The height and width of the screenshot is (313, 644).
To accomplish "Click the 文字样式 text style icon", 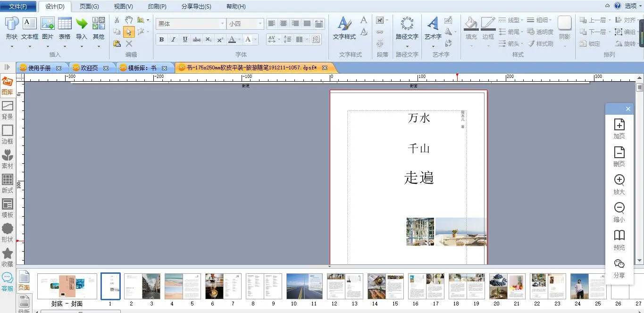I will click(x=344, y=27).
